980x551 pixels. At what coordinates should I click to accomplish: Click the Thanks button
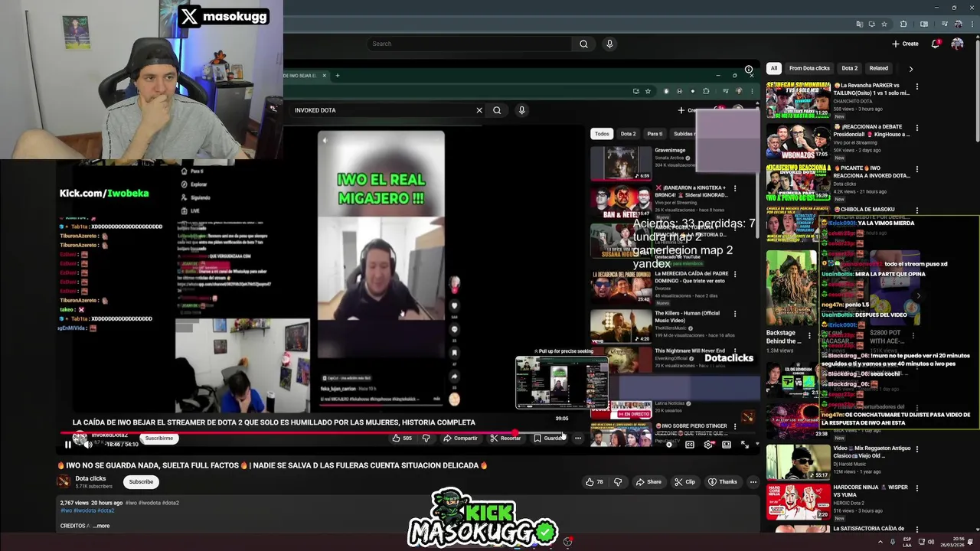click(722, 482)
